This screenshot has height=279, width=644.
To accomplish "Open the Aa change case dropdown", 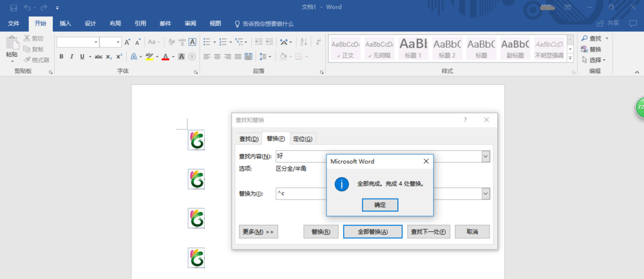I will pos(154,42).
